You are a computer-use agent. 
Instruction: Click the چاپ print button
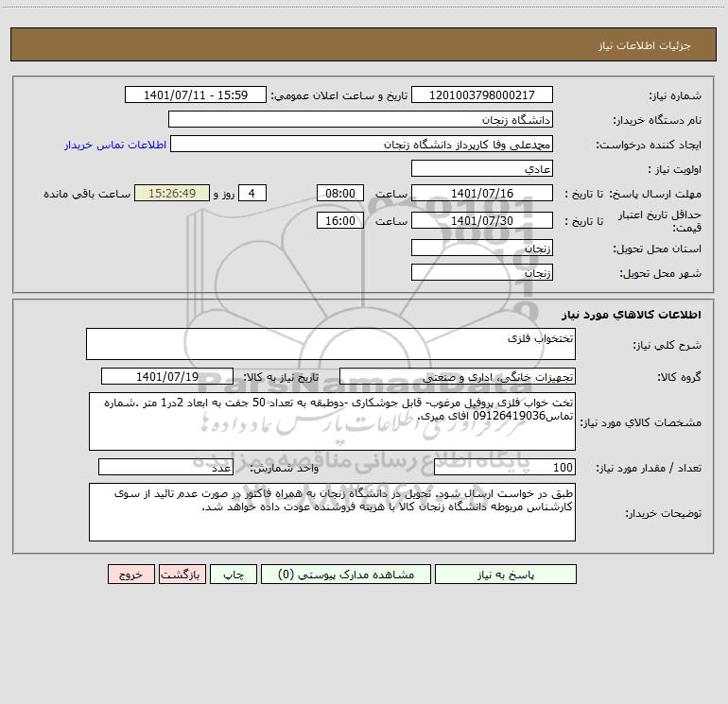pyautogui.click(x=234, y=575)
